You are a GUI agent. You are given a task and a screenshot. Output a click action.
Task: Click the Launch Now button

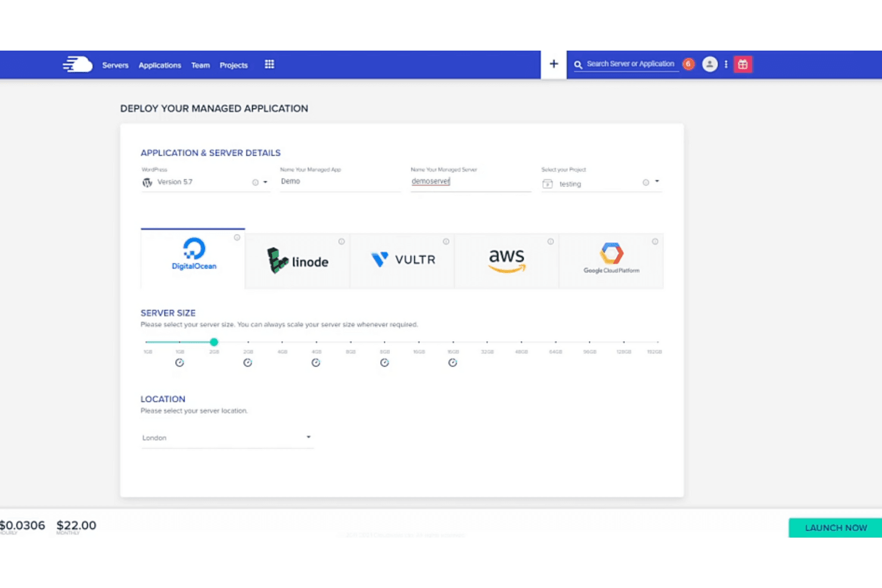836,528
